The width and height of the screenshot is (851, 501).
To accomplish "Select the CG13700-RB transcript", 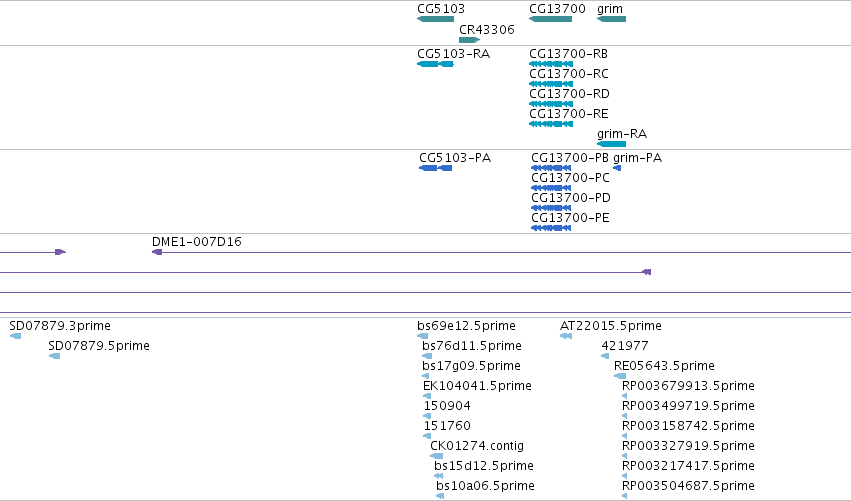I will point(551,64).
